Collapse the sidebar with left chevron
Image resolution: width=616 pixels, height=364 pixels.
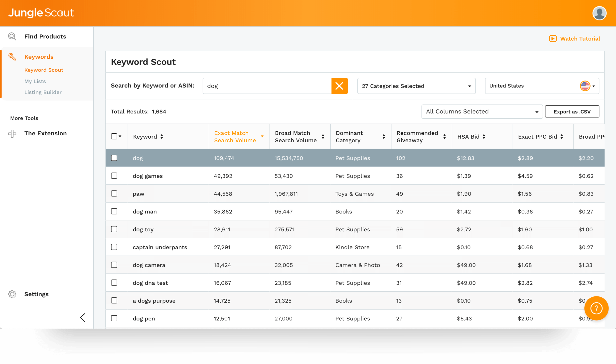83,318
